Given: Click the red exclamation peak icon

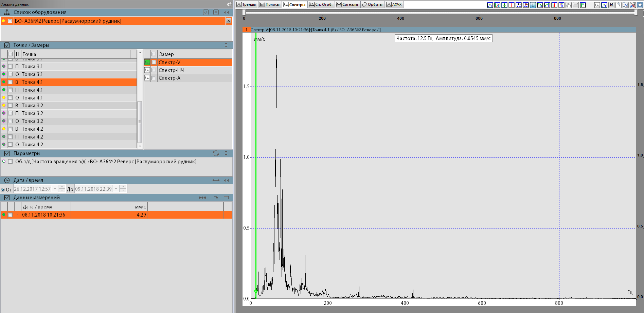Looking at the screenshot, I should 561,5.
